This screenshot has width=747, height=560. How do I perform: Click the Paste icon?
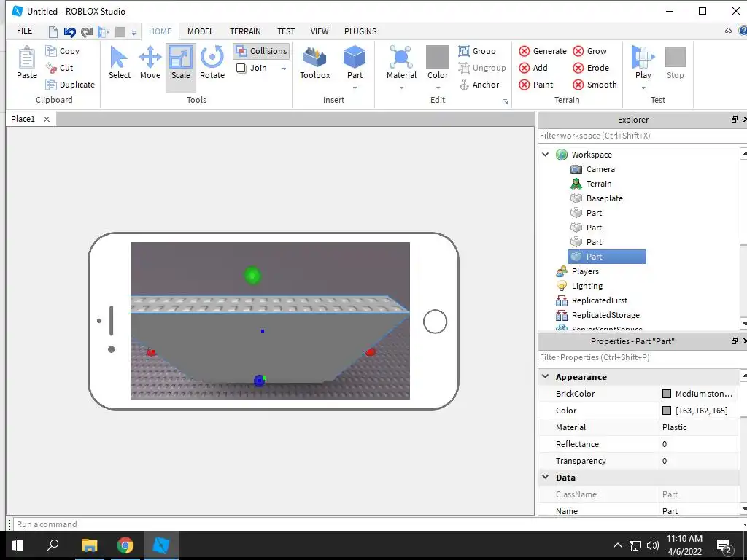pyautogui.click(x=27, y=63)
